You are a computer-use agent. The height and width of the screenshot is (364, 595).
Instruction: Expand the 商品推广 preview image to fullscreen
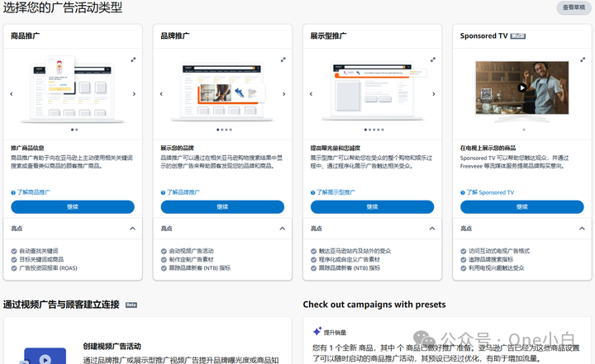[133, 59]
